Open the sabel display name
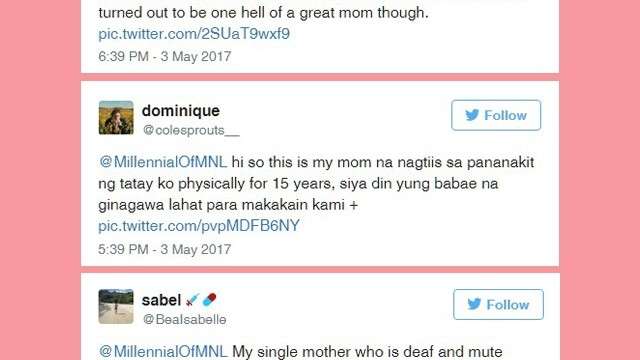640x360 pixels. coord(161,300)
